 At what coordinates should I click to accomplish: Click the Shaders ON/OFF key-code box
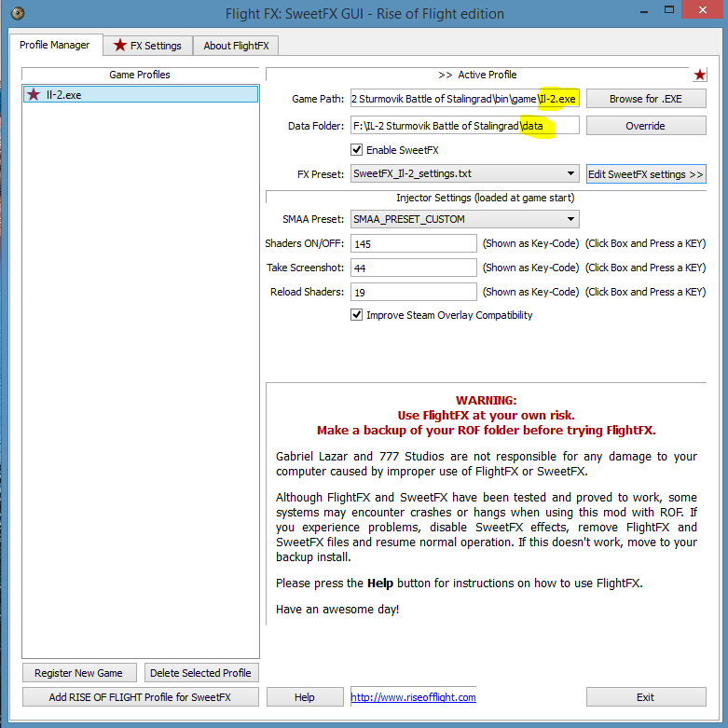point(413,243)
